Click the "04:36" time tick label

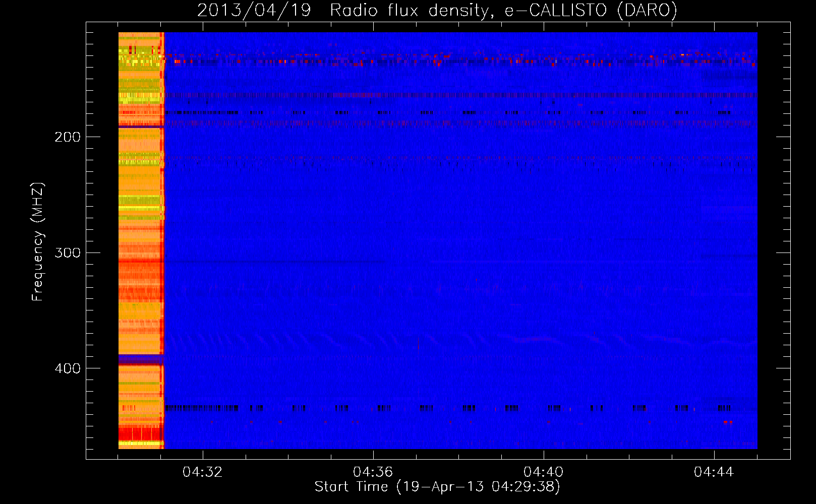(373, 472)
